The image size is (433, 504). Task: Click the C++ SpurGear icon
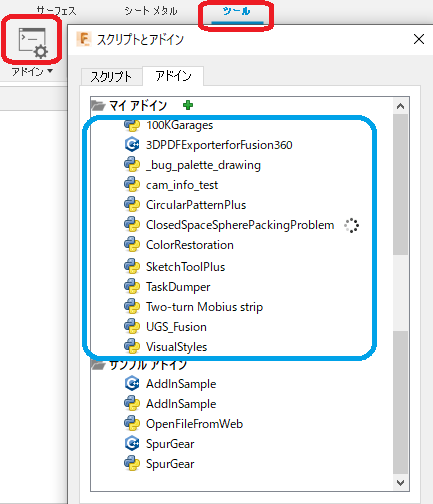(x=132, y=443)
